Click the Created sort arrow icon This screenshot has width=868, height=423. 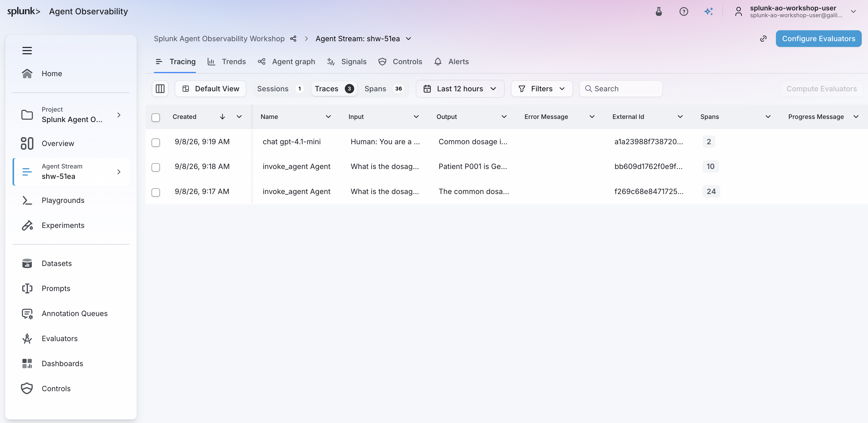click(x=222, y=117)
